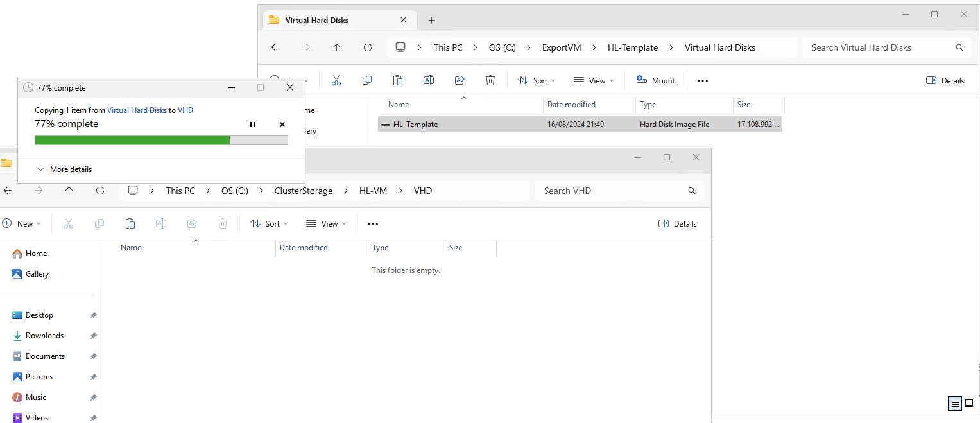Click the Cut icon in the Virtual Hard Disks toolbar
Screen dimensions: 980x423
336,80
